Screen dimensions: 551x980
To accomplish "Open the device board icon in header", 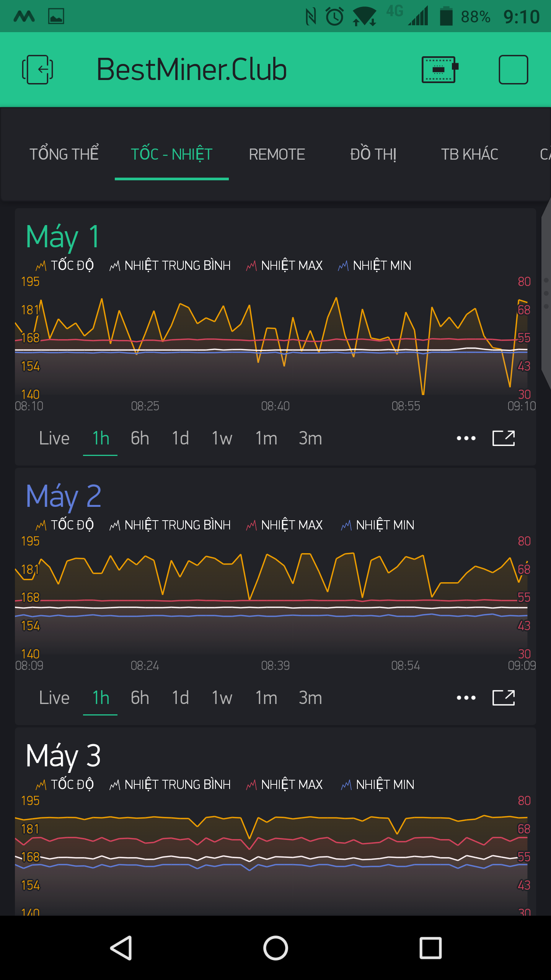I will pyautogui.click(x=440, y=69).
